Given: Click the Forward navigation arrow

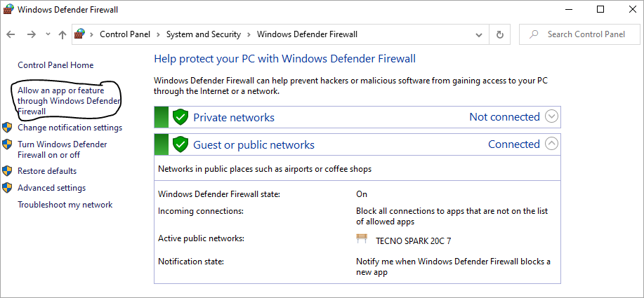Looking at the screenshot, I should (32, 34).
